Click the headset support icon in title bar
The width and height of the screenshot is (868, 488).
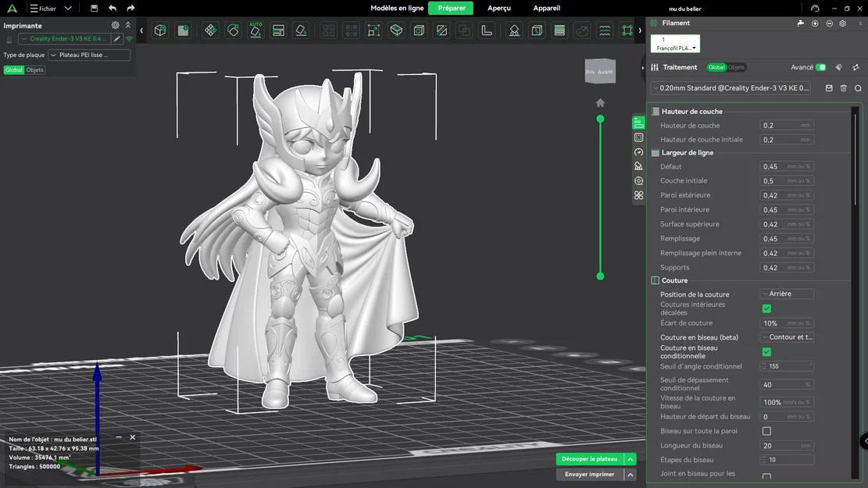(x=815, y=9)
